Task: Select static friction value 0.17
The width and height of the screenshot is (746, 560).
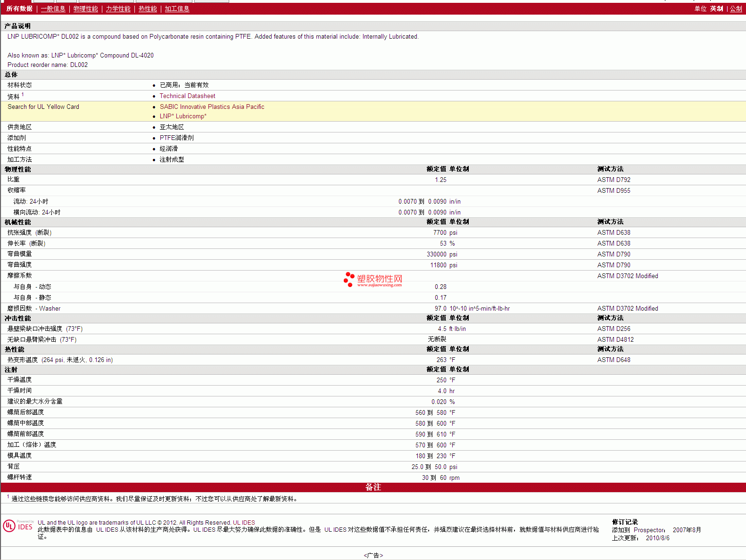Action: tap(440, 297)
